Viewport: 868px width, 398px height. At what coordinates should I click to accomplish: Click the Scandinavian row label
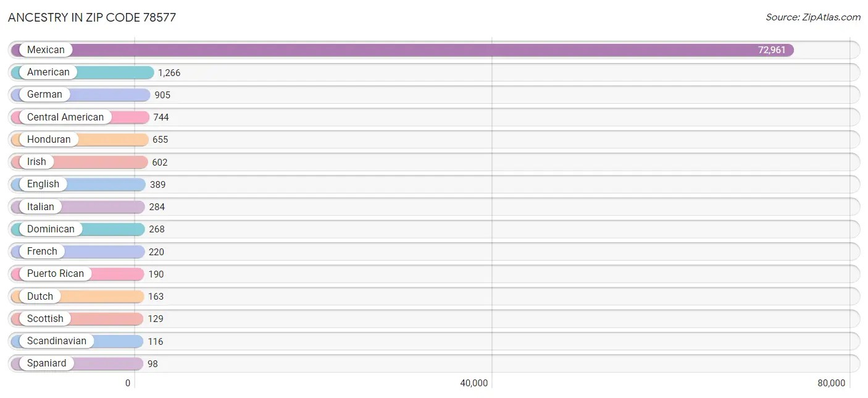tap(57, 341)
